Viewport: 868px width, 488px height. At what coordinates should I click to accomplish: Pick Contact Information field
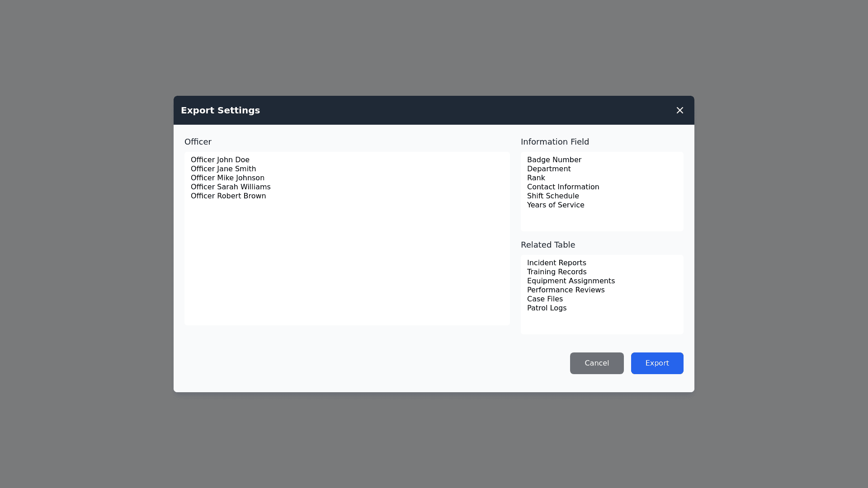(563, 187)
